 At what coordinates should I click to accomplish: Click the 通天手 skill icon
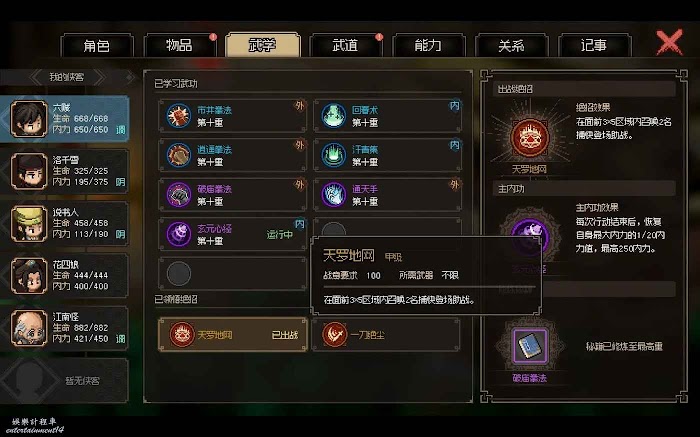pyautogui.click(x=333, y=195)
